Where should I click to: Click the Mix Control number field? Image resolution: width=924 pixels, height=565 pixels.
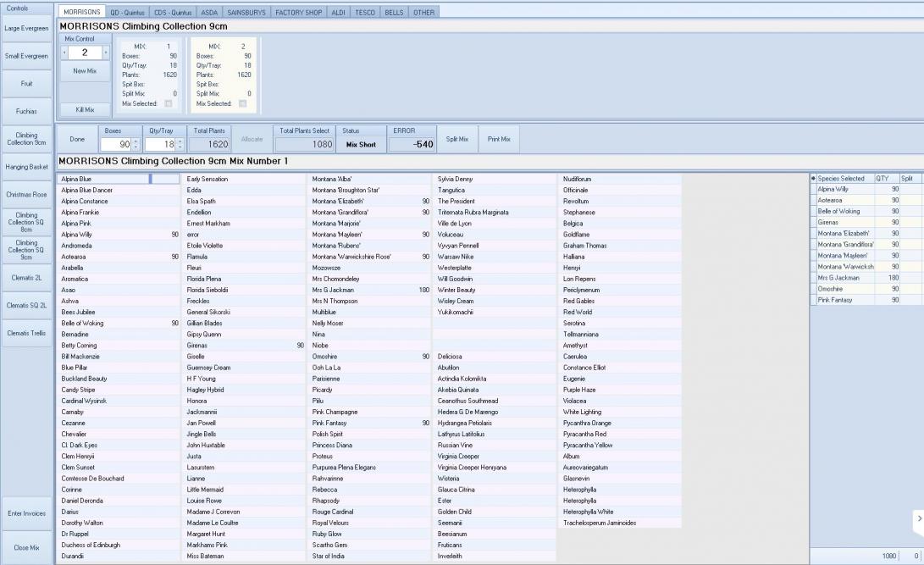tap(85, 53)
